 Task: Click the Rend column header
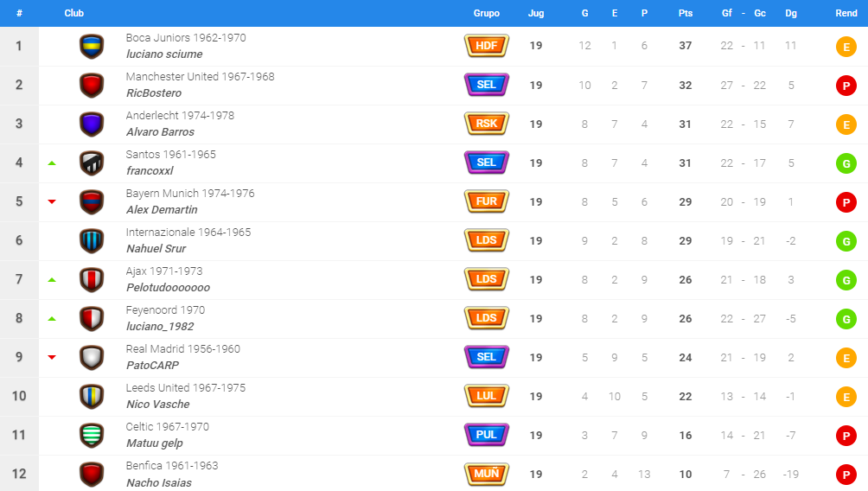pos(846,13)
